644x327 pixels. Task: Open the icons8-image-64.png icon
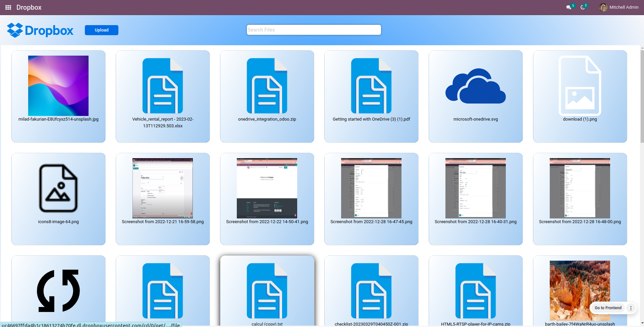pyautogui.click(x=58, y=188)
